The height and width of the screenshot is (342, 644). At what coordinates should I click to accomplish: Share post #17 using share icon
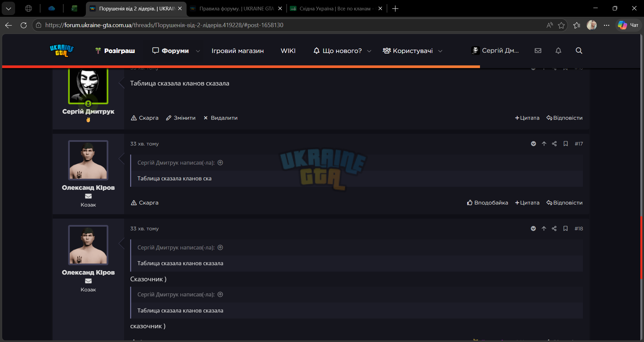554,144
